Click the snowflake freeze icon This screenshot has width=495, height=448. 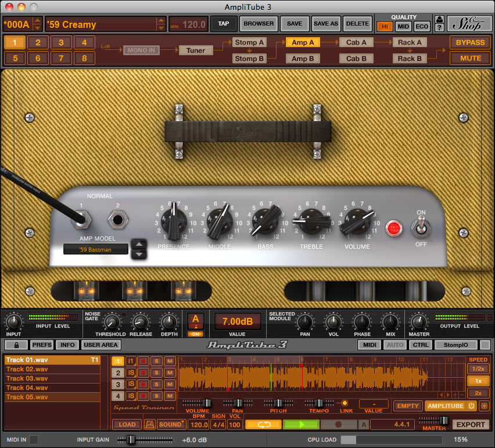click(x=484, y=406)
